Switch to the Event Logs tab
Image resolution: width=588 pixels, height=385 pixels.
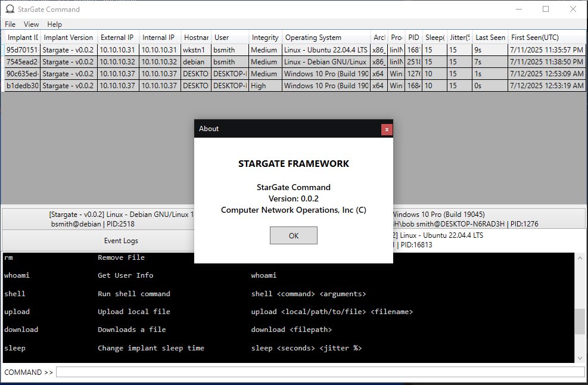[x=98, y=241]
